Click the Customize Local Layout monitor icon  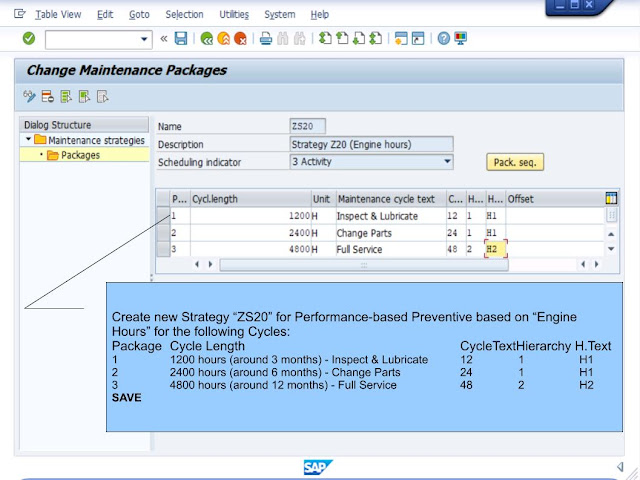(461, 39)
